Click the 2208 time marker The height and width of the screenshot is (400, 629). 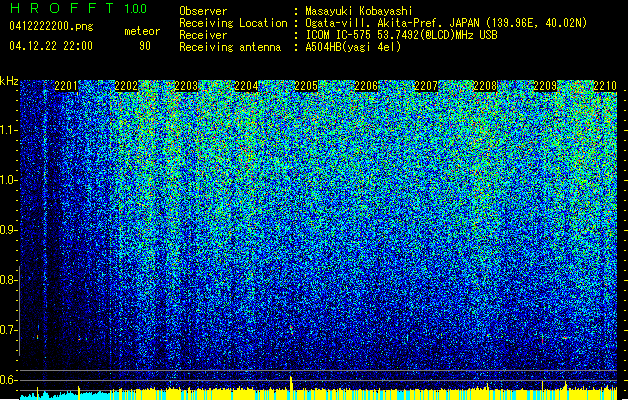point(485,86)
